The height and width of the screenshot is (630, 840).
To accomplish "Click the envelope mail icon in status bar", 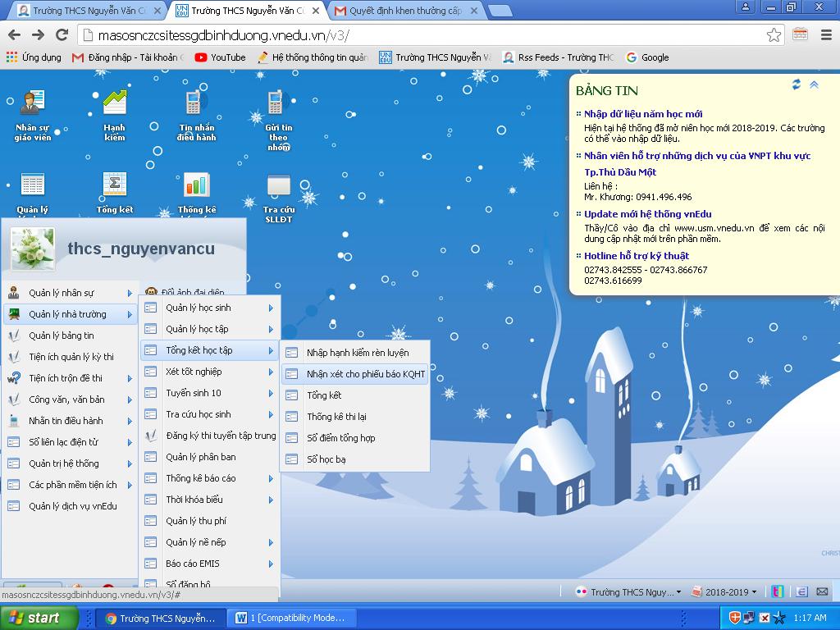I will [x=822, y=592].
